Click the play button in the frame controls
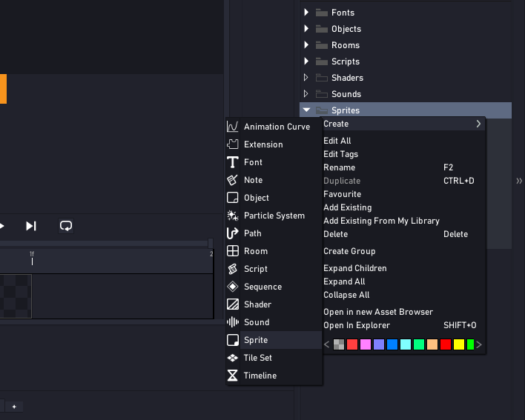Screen dimensions: 525x420 click(1, 226)
